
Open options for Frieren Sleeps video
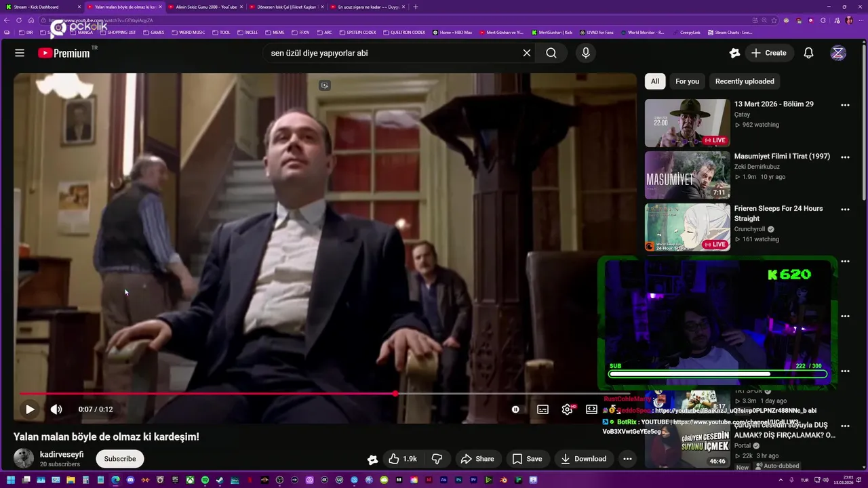(x=845, y=209)
